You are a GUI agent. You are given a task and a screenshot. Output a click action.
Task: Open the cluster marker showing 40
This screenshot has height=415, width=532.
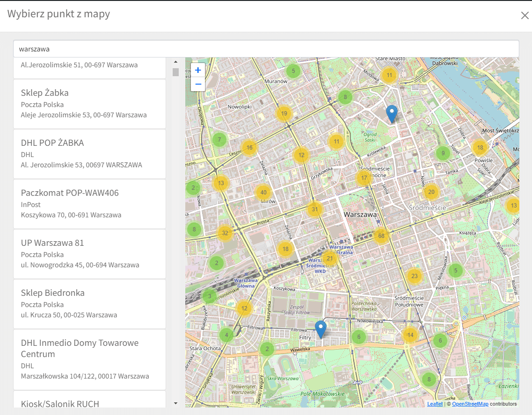coord(263,192)
